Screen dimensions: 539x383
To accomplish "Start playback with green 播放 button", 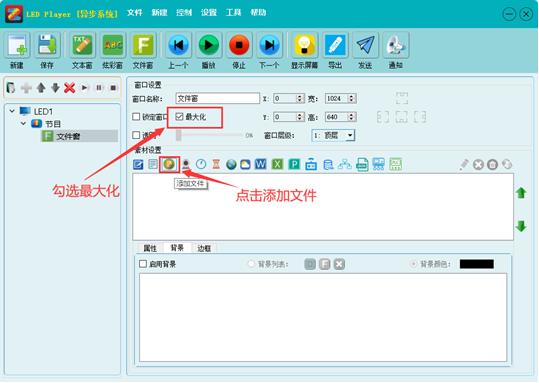I will pos(209,45).
